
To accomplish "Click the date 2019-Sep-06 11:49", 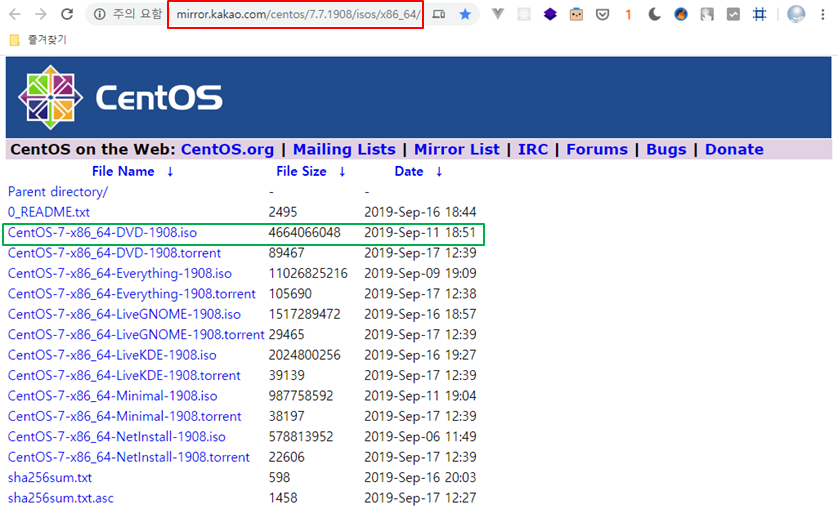I will click(x=420, y=437).
